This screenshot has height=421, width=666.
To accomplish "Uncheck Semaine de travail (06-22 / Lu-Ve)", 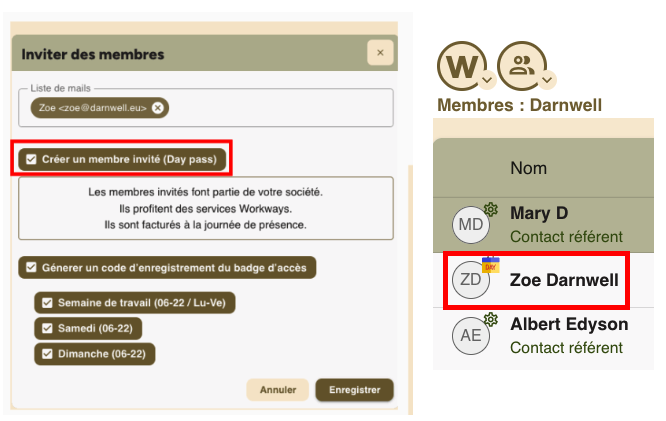I will pyautogui.click(x=46, y=302).
